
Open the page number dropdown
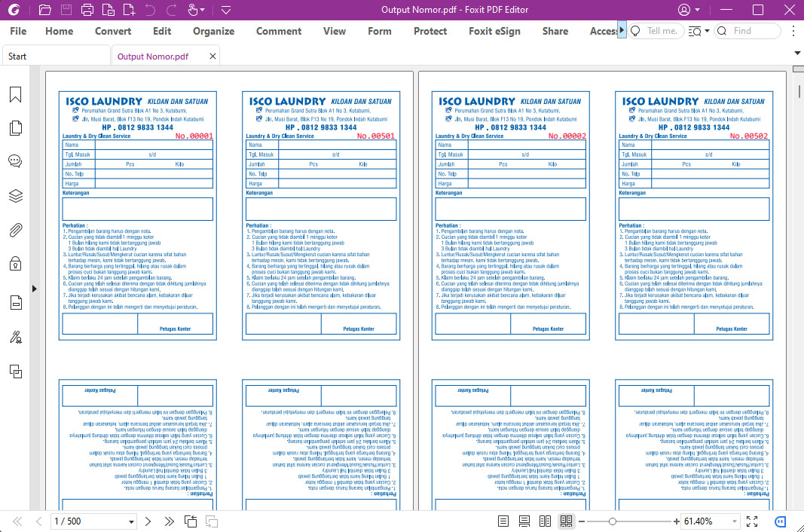click(x=131, y=521)
